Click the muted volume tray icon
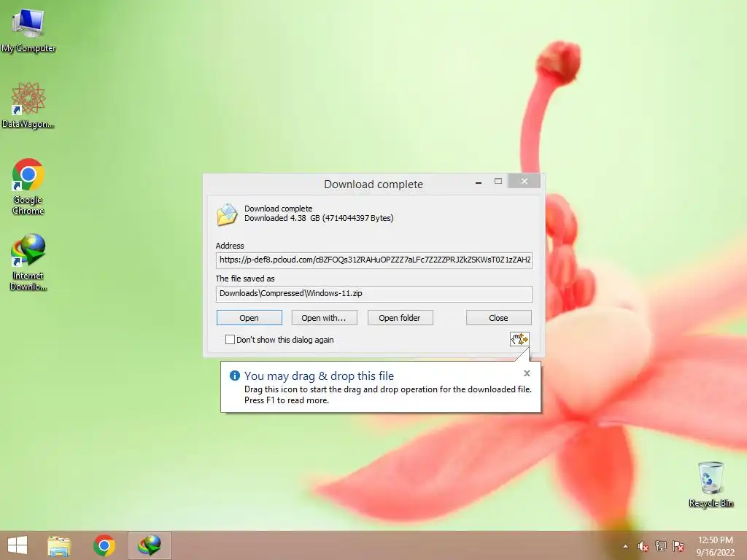Viewport: 747px width, 560px height. 643,546
